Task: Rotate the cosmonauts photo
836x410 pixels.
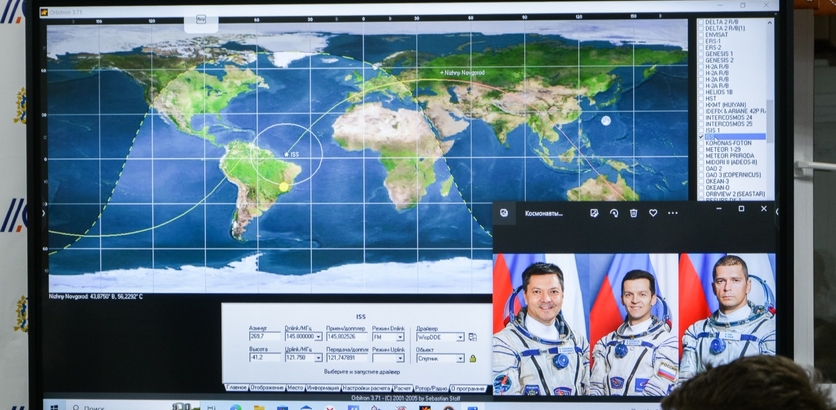Action: point(613,213)
